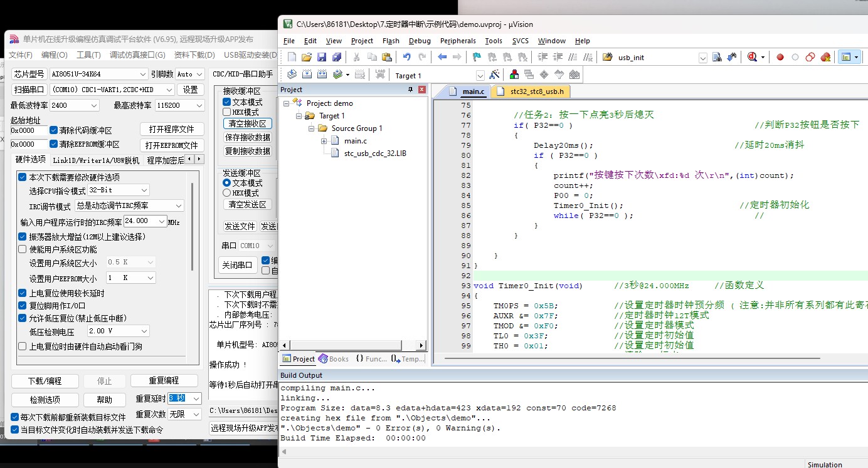Click the Build target icon
Screen dimensions: 868x468
pos(307,75)
